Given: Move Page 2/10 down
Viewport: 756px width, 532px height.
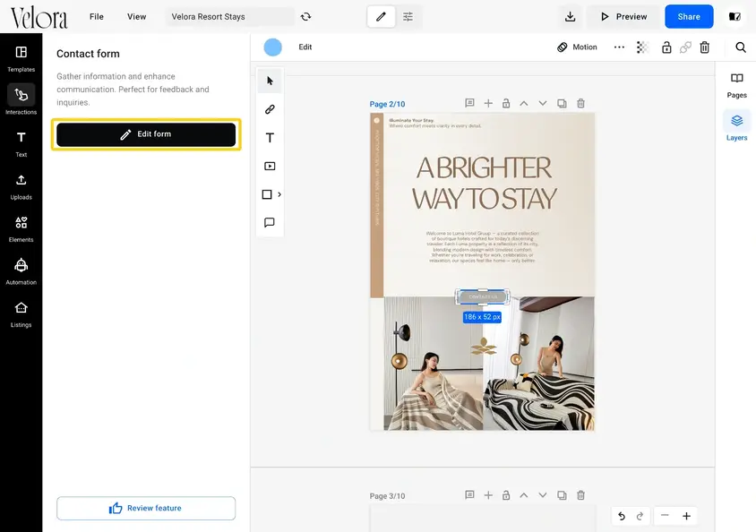Looking at the screenshot, I should (543, 104).
